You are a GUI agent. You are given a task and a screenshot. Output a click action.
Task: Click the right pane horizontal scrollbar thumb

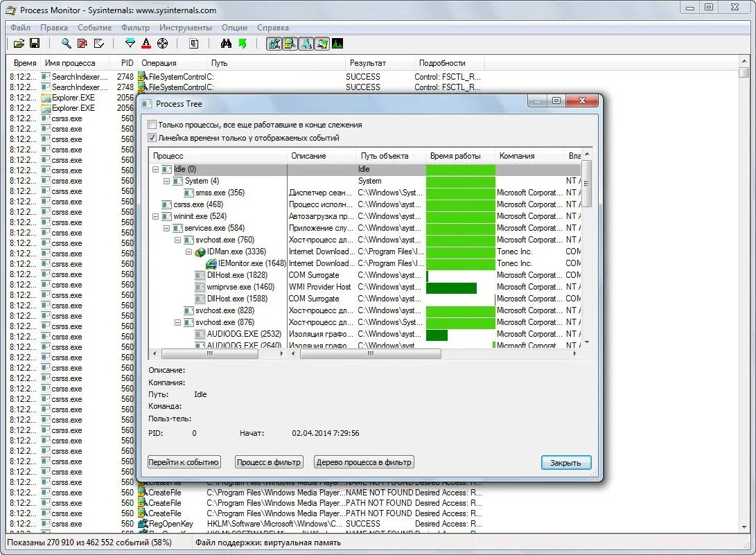point(370,354)
